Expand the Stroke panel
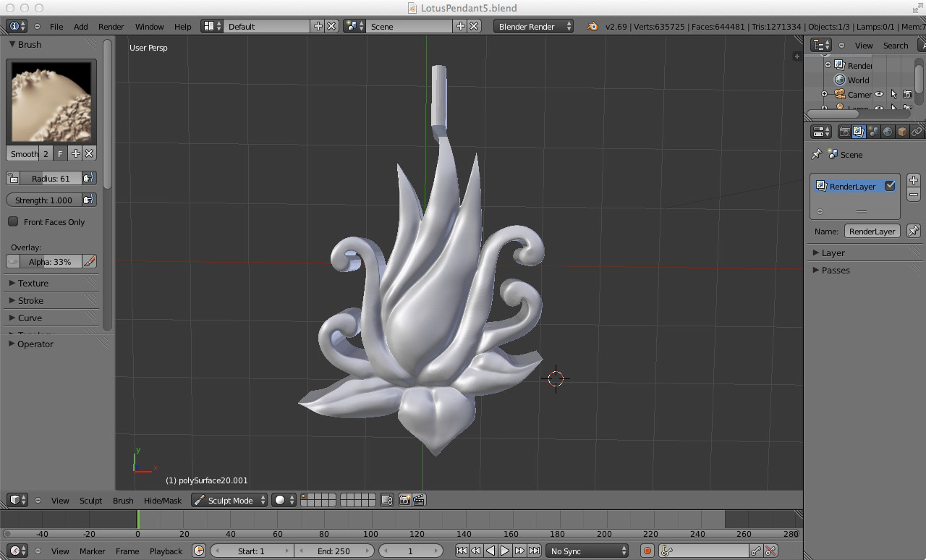The height and width of the screenshot is (560, 926). coord(52,300)
